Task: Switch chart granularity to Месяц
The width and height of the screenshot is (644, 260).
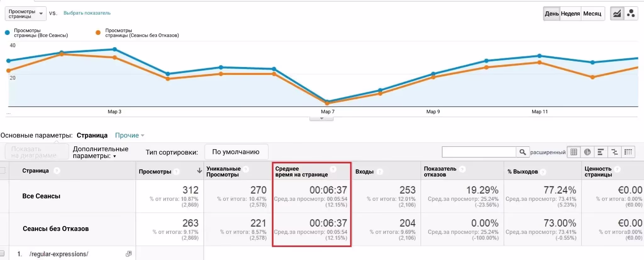Action: (592, 14)
